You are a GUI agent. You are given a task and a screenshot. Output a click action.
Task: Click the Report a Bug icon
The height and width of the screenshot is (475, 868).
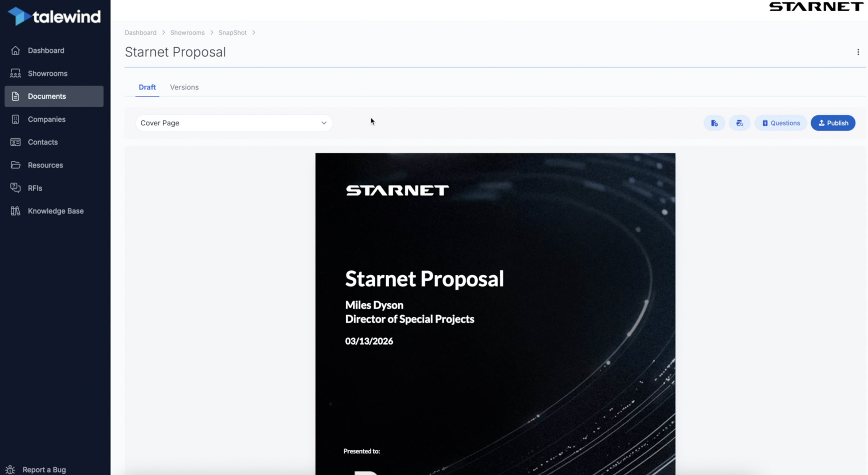[10, 470]
